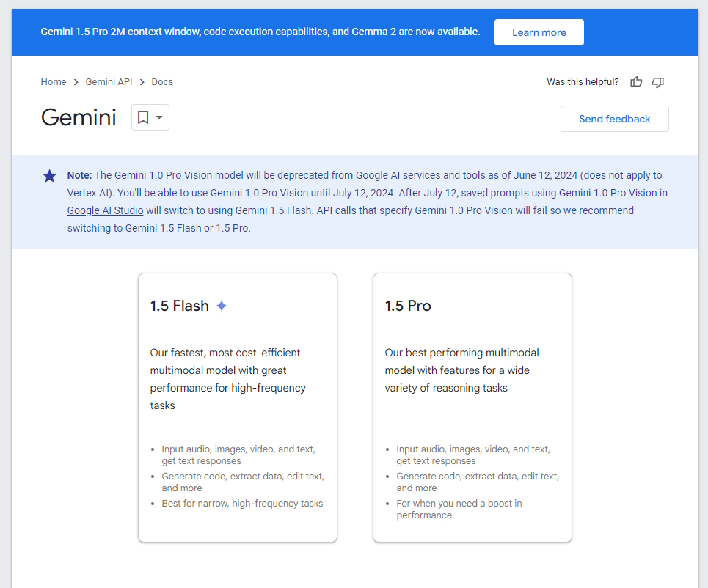
Task: Open the Google AI Studio link
Action: (x=105, y=210)
